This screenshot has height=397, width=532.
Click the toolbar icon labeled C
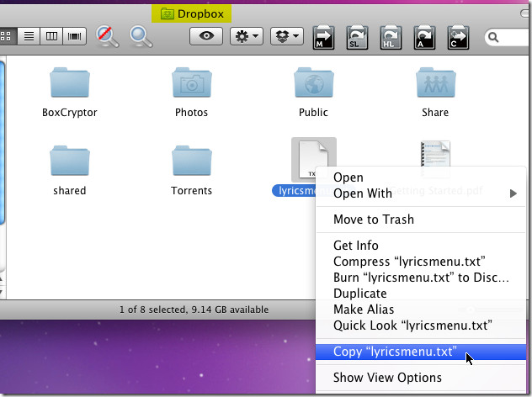pos(458,37)
